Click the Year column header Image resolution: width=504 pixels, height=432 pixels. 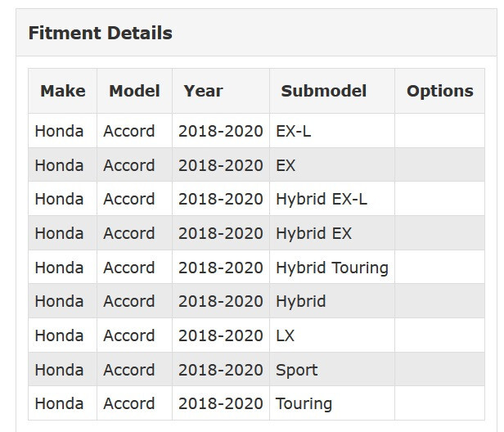pyautogui.click(x=221, y=91)
